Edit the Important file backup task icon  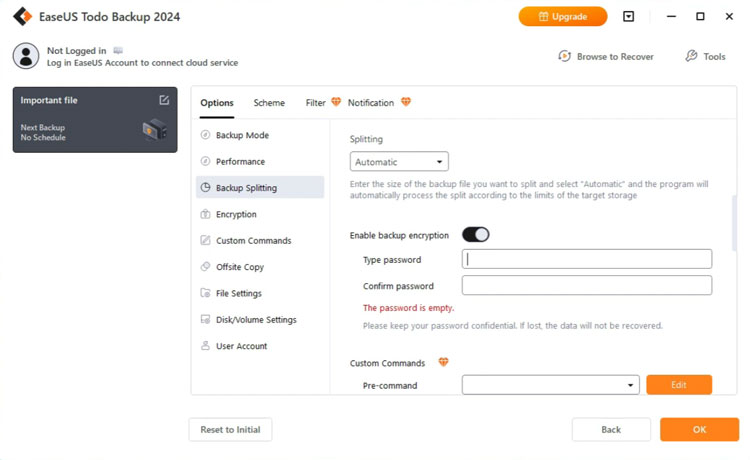tap(164, 100)
